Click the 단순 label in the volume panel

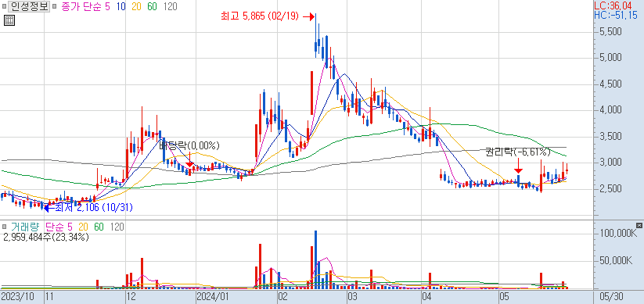click(x=55, y=227)
